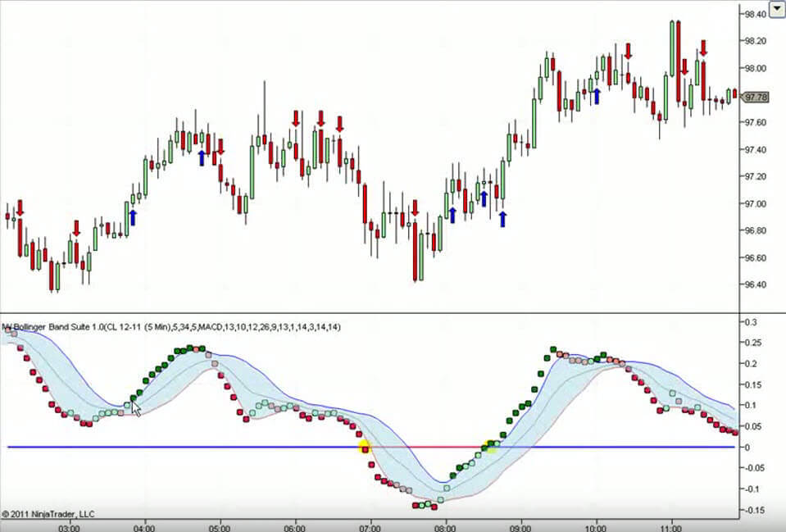Image resolution: width=786 pixels, height=532 pixels.
Task: Select the red segment of zero line
Action: coord(426,447)
